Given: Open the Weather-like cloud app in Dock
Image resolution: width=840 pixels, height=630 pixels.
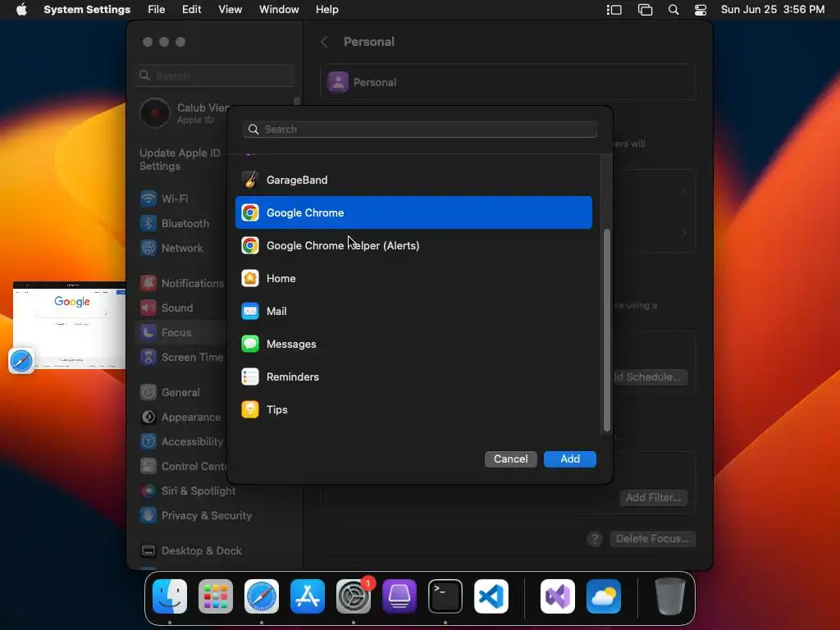Looking at the screenshot, I should pos(604,596).
